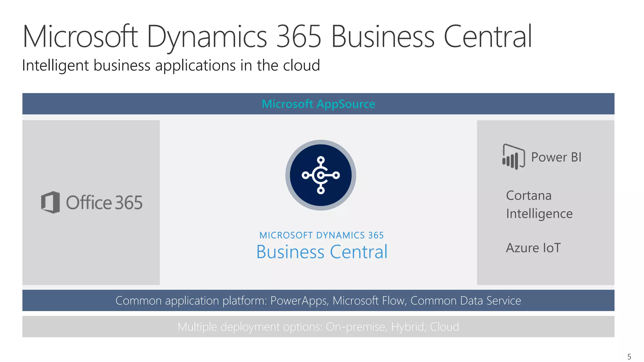Click 'MICROSOFT DYNAMICS 365' caption under logo

pos(321,235)
